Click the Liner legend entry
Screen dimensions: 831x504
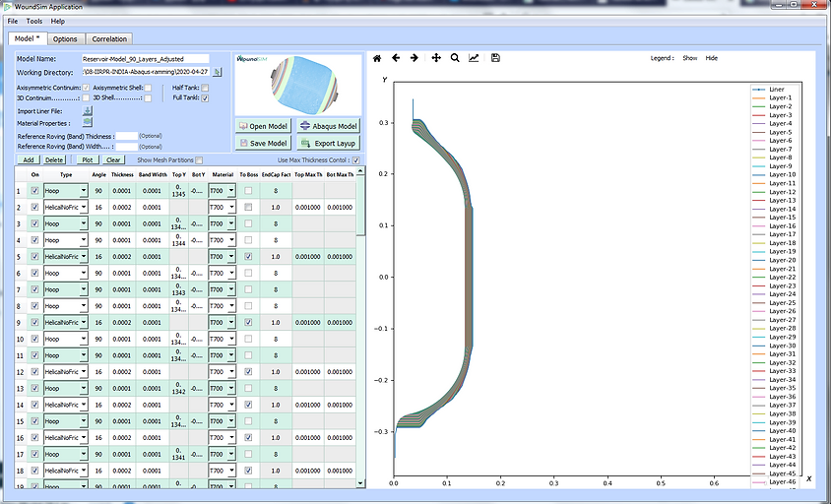[768, 89]
